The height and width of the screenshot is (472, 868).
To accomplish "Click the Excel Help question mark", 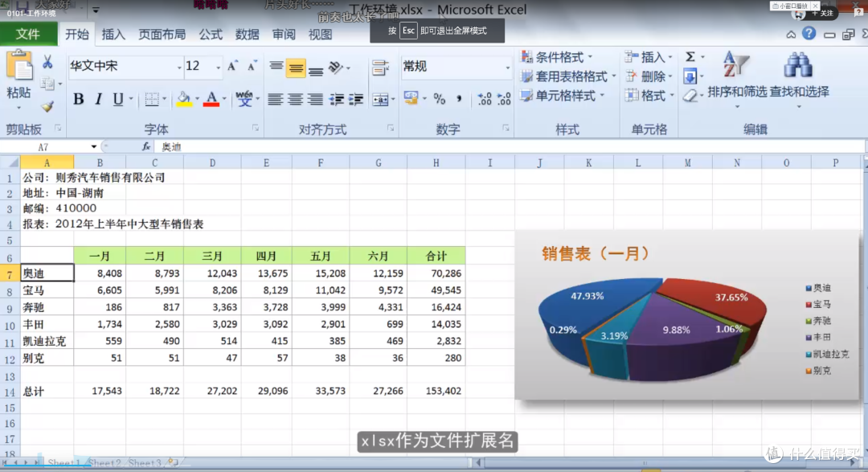I will (x=809, y=34).
